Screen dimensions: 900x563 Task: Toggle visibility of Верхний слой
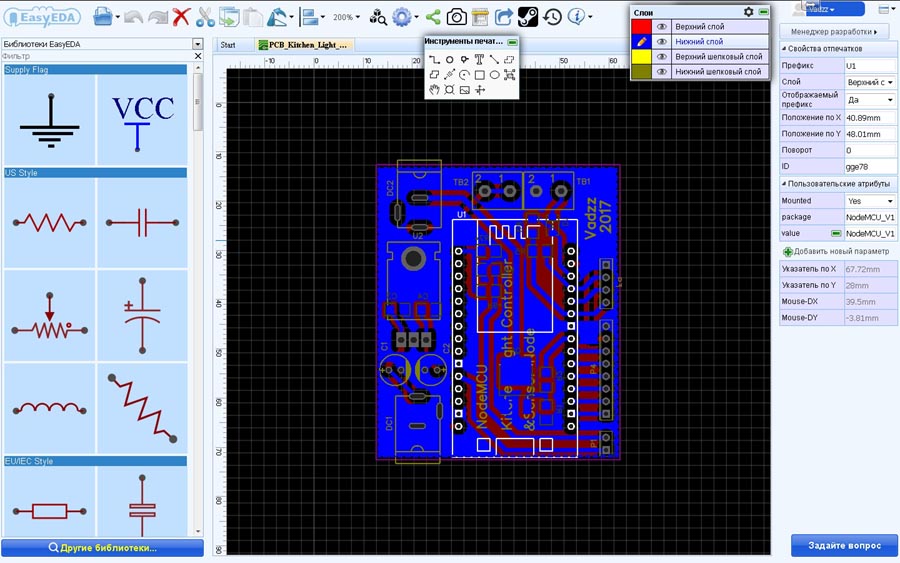pyautogui.click(x=662, y=26)
